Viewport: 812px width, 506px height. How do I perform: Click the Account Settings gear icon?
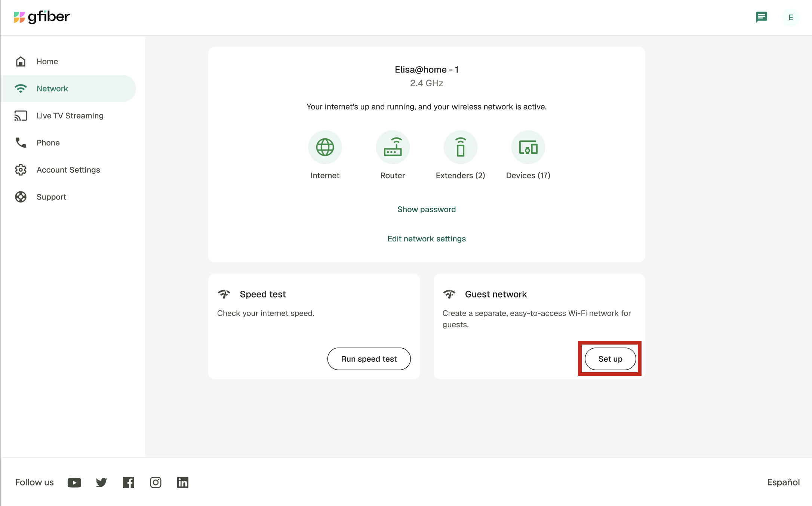point(21,170)
